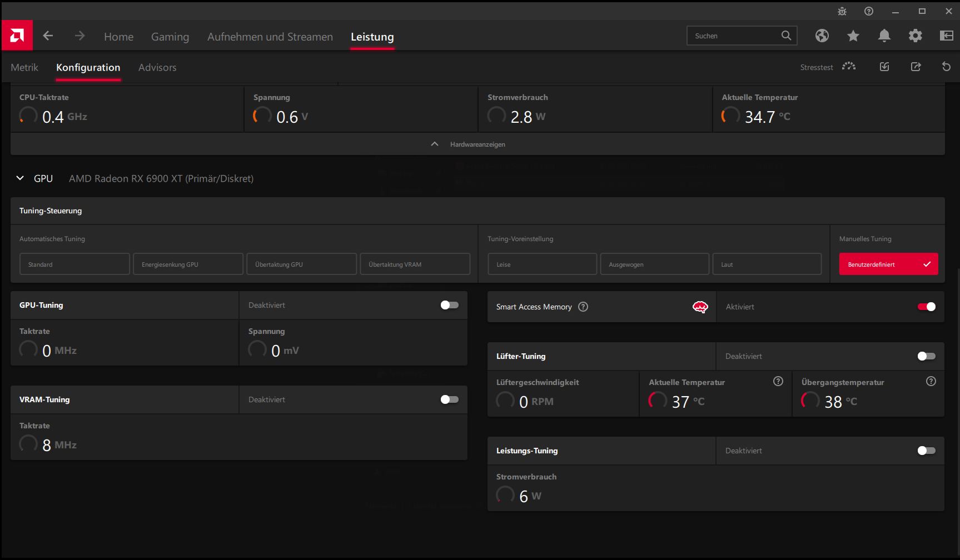
Task: Switch to the Gaming tab
Action: click(170, 37)
